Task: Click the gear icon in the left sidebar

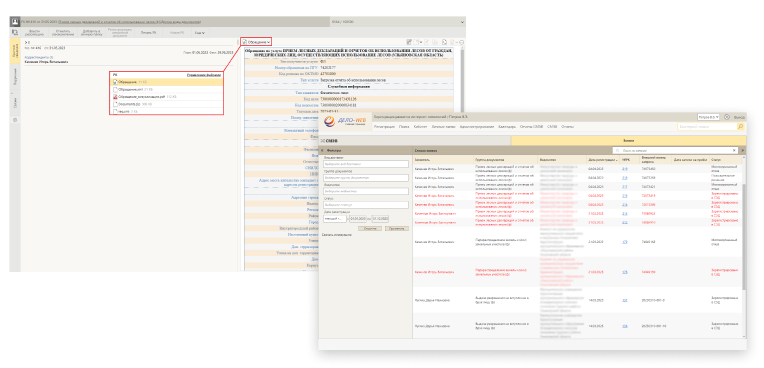Action: tap(15, 120)
